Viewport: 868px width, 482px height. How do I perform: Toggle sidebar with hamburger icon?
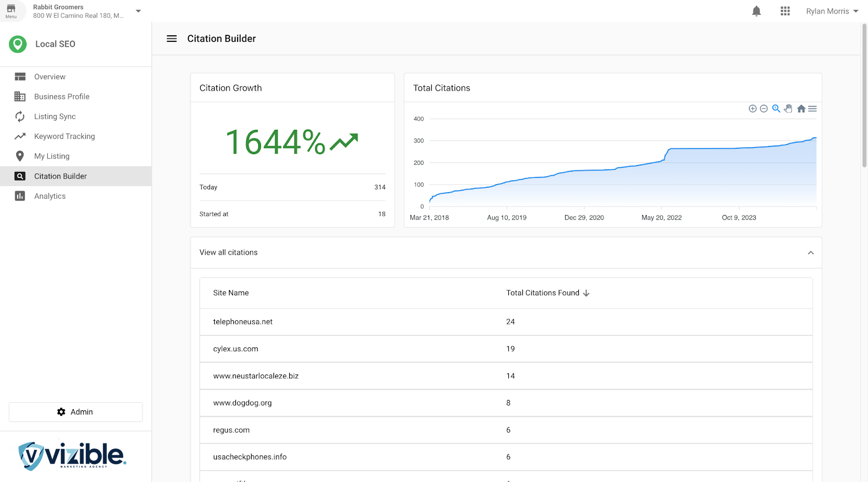pyautogui.click(x=171, y=39)
